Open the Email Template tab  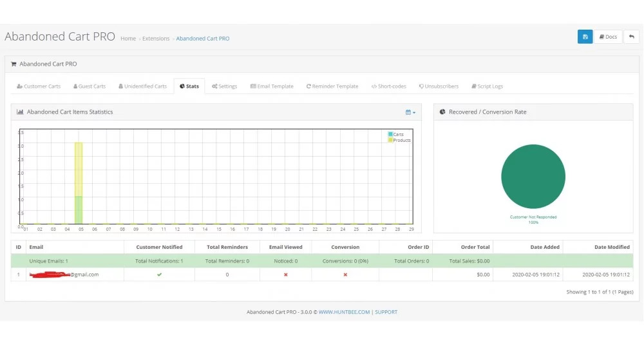272,86
